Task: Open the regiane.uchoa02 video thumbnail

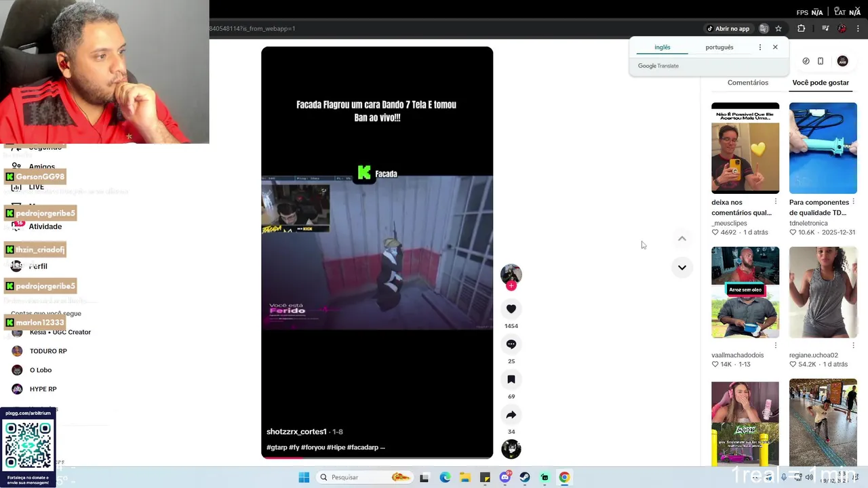Action: 823,292
